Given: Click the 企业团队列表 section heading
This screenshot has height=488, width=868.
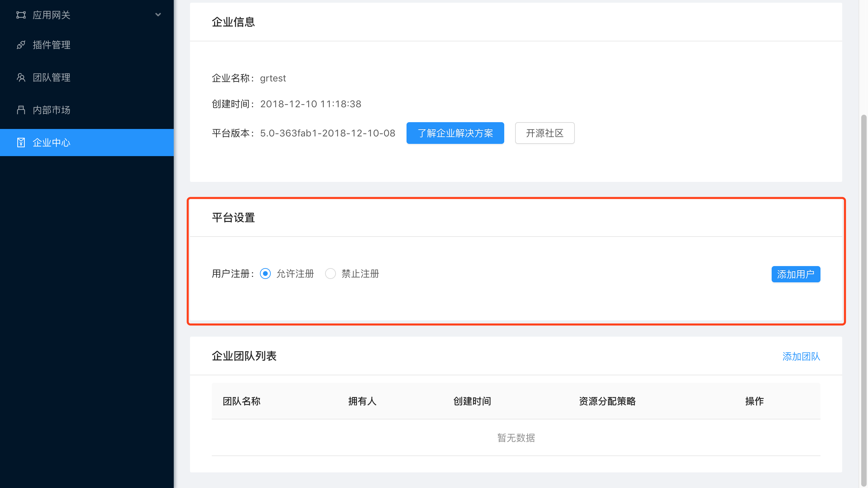Looking at the screenshot, I should click(x=244, y=356).
